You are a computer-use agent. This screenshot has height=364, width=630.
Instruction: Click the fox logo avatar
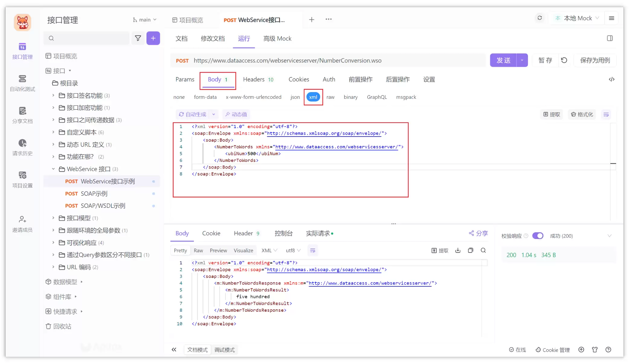[22, 22]
